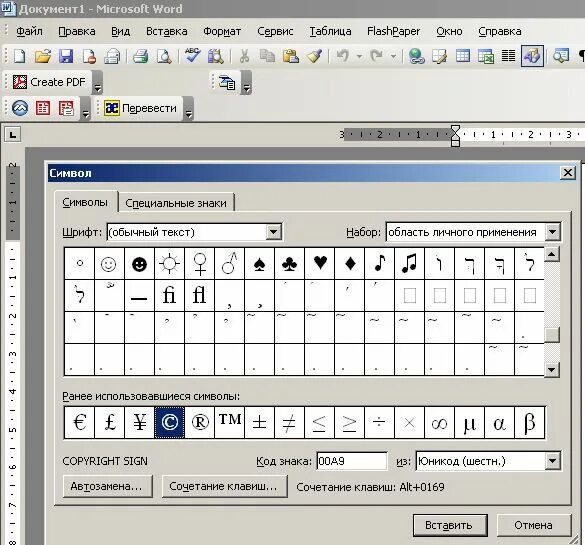Image resolution: width=585 pixels, height=545 pixels.
Task: Open a file with the folder icon
Action: pos(43,56)
